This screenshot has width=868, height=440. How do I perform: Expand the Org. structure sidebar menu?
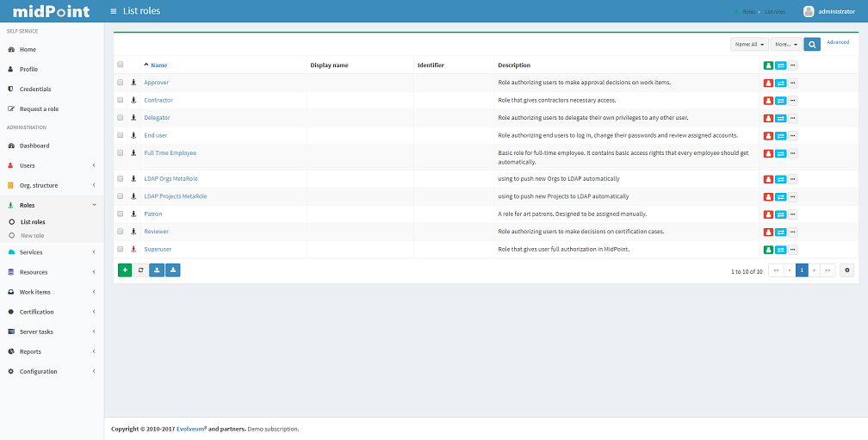(52, 185)
